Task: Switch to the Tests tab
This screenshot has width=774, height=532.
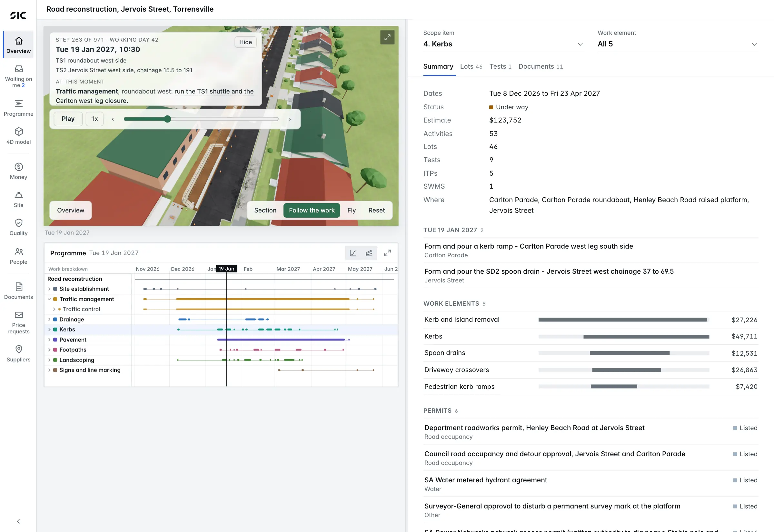Action: tap(500, 67)
